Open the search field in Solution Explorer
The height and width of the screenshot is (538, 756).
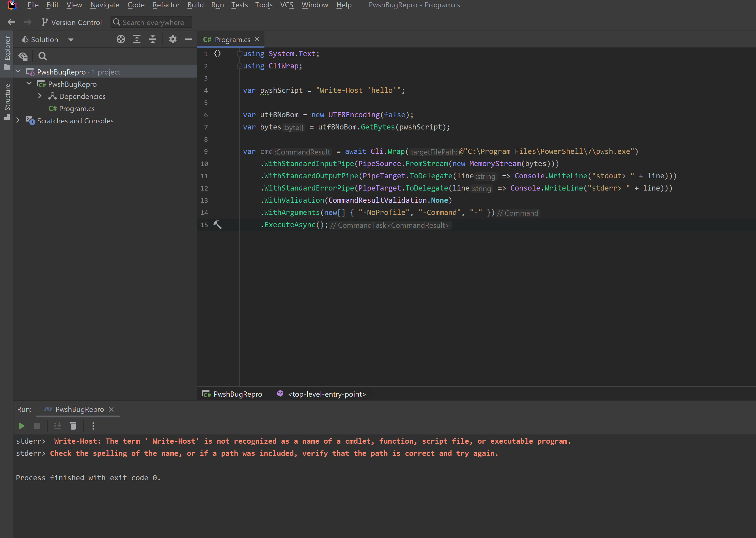pyautogui.click(x=43, y=56)
